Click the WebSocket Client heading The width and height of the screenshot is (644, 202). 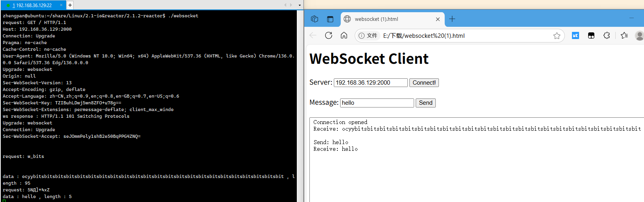click(x=369, y=59)
